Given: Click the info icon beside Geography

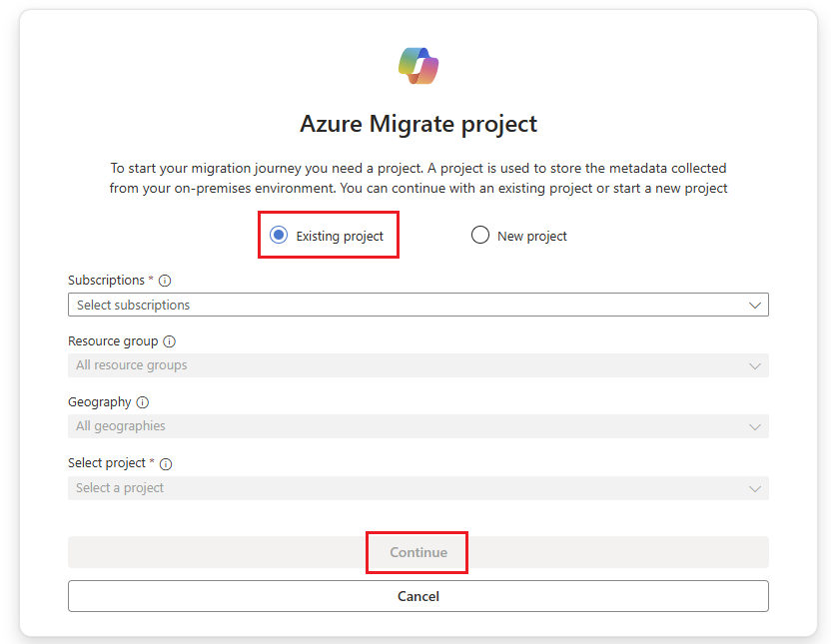Looking at the screenshot, I should coord(142,402).
